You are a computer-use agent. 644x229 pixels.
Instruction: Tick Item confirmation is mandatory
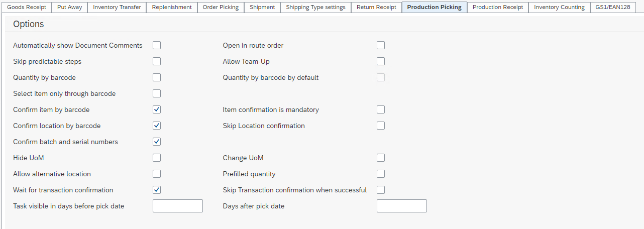pos(381,109)
